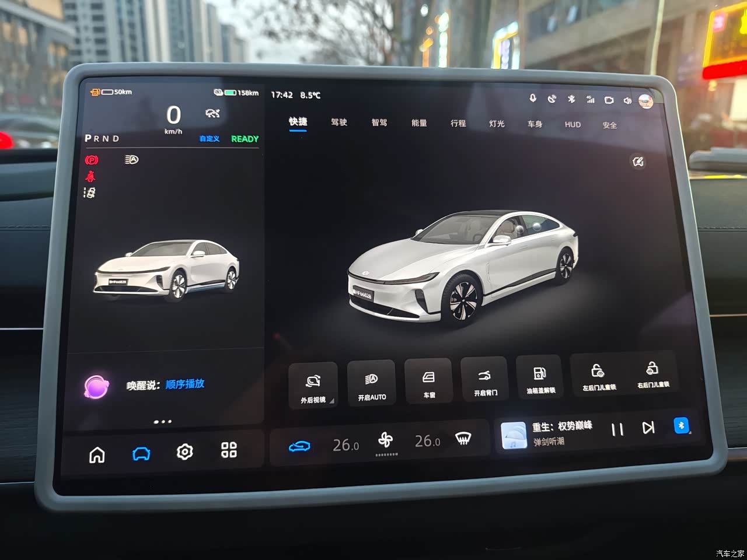The image size is (747, 560).
Task: Toggle the rear window defrost icon
Action: (x=463, y=439)
